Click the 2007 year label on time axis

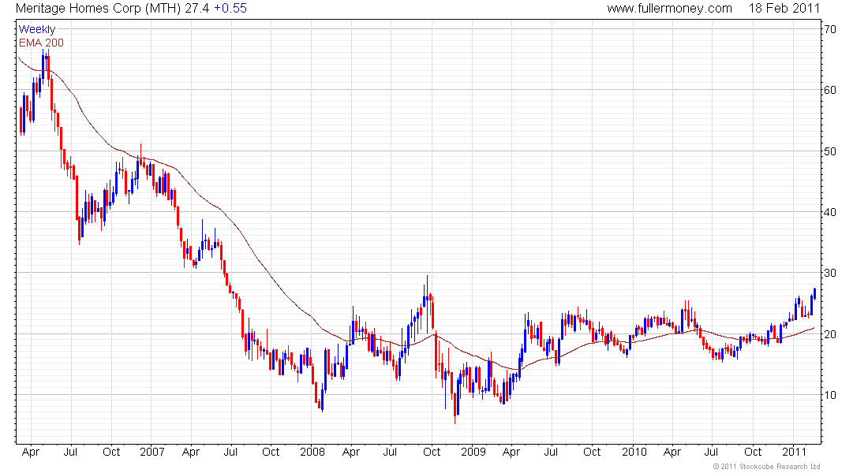click(152, 452)
